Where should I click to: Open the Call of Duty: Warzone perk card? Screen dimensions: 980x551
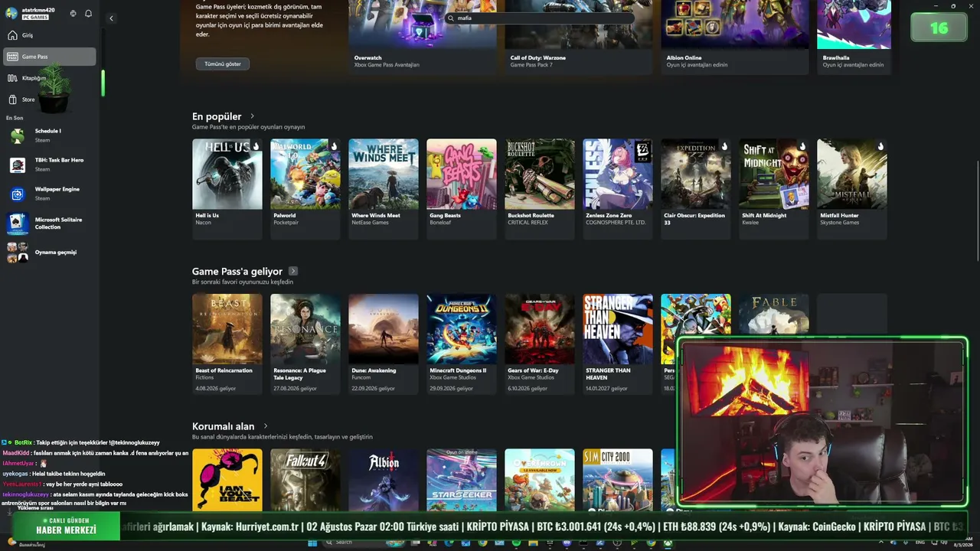[x=578, y=37]
